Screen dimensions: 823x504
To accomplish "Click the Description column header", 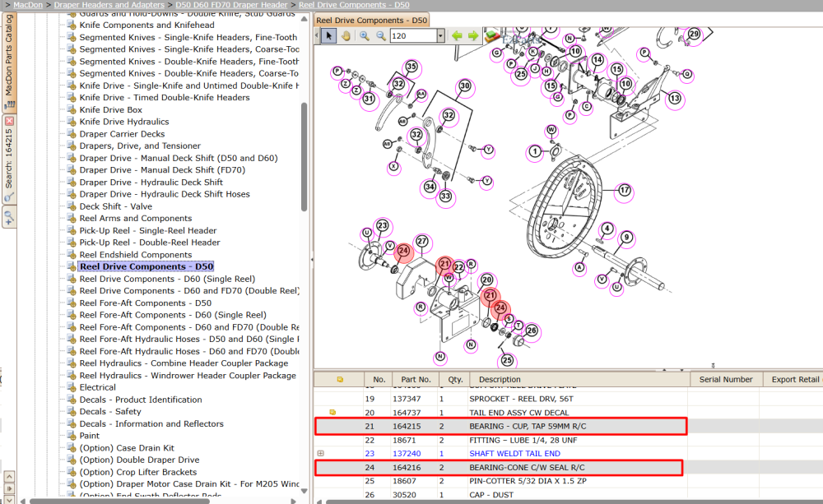I will [x=579, y=379].
